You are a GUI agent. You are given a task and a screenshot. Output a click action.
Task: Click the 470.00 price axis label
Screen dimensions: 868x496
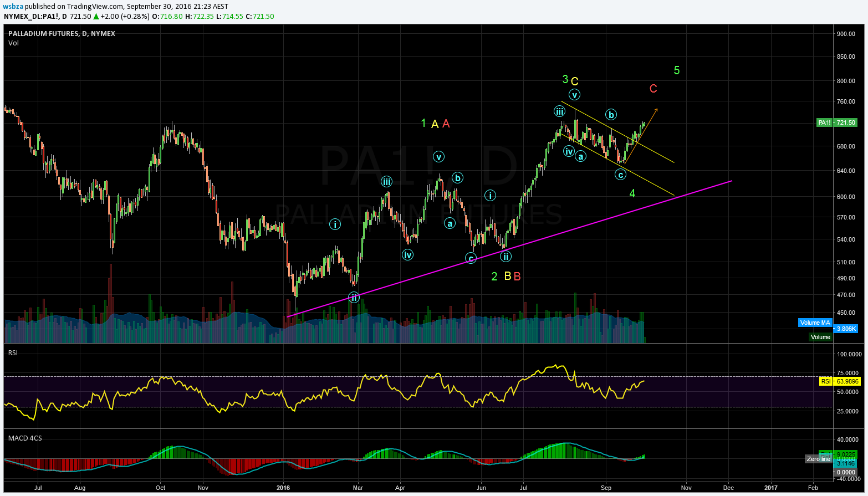[846, 295]
